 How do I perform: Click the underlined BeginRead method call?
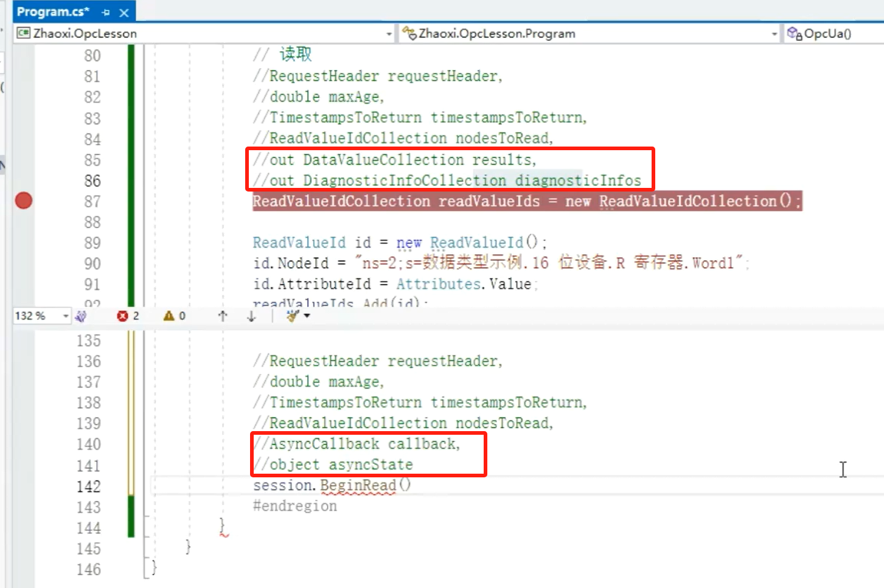tap(358, 485)
